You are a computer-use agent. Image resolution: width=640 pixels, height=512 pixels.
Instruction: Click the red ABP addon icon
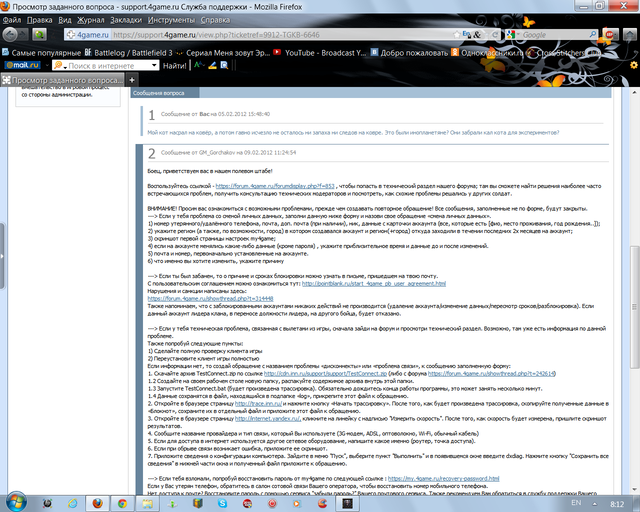pyautogui.click(x=610, y=35)
